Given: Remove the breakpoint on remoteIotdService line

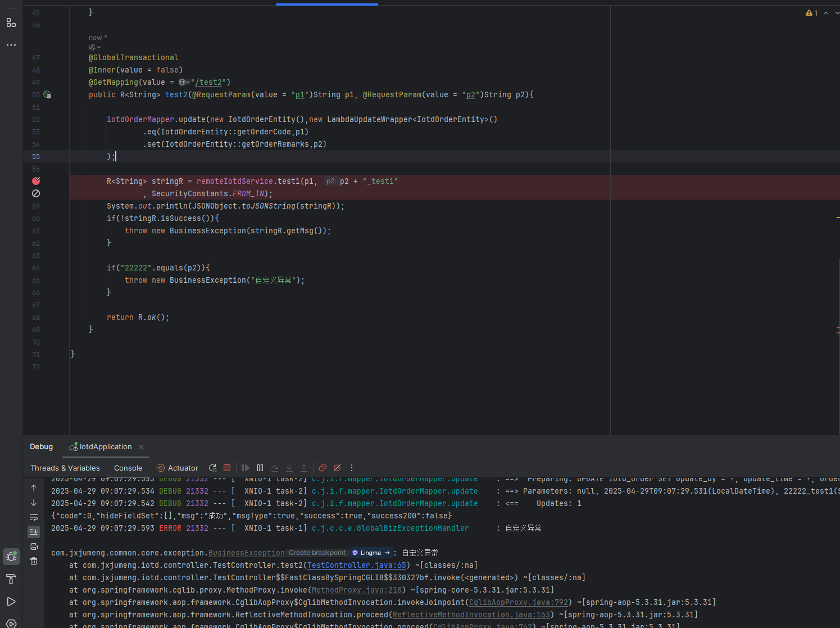Looking at the screenshot, I should click(36, 181).
